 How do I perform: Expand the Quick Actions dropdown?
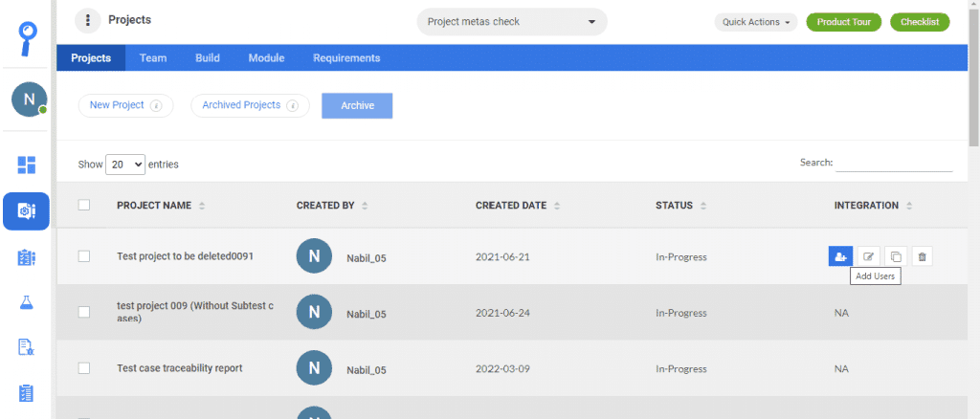755,22
